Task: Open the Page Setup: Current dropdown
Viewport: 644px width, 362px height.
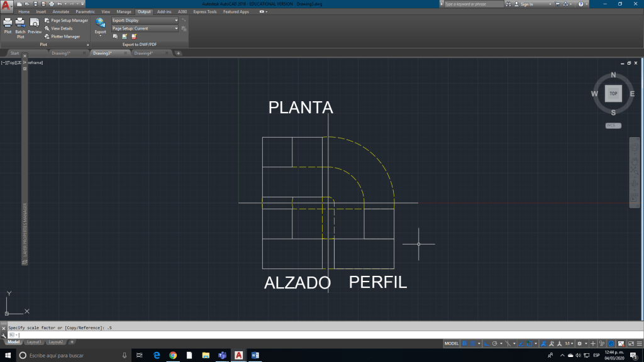Action: [x=145, y=28]
